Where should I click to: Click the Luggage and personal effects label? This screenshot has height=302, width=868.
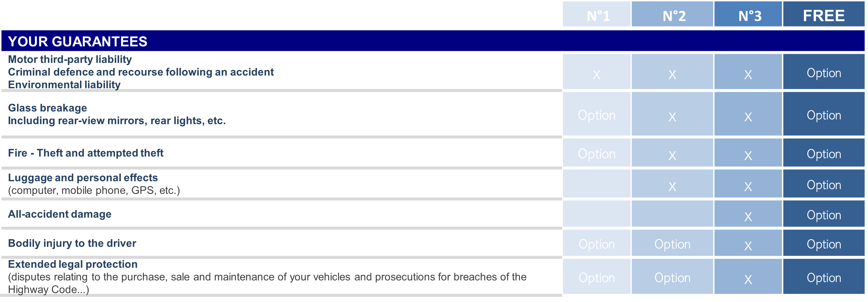click(83, 178)
